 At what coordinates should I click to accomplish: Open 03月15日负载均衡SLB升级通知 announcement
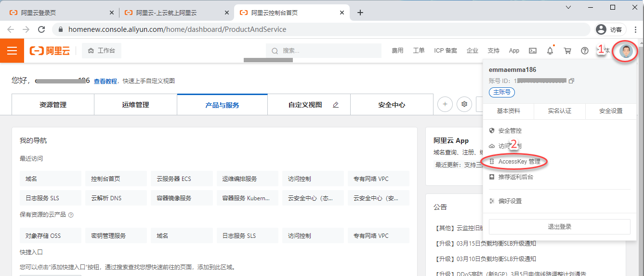point(485,243)
